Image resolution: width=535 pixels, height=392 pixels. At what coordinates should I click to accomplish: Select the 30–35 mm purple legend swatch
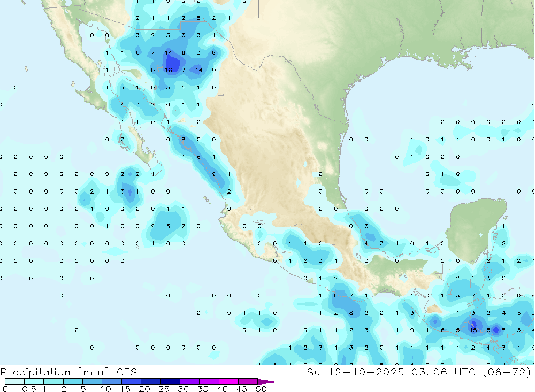190,381
